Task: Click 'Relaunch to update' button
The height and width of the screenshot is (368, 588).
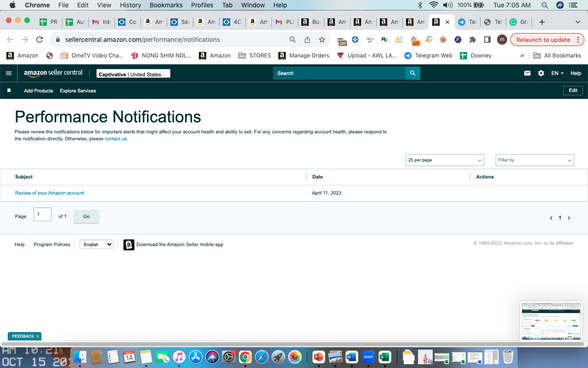Action: pos(547,40)
